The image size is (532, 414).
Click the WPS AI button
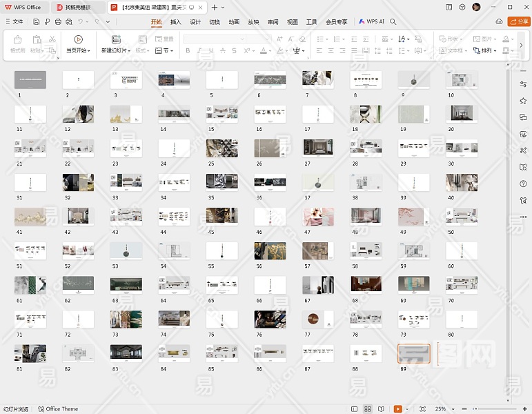click(x=371, y=21)
